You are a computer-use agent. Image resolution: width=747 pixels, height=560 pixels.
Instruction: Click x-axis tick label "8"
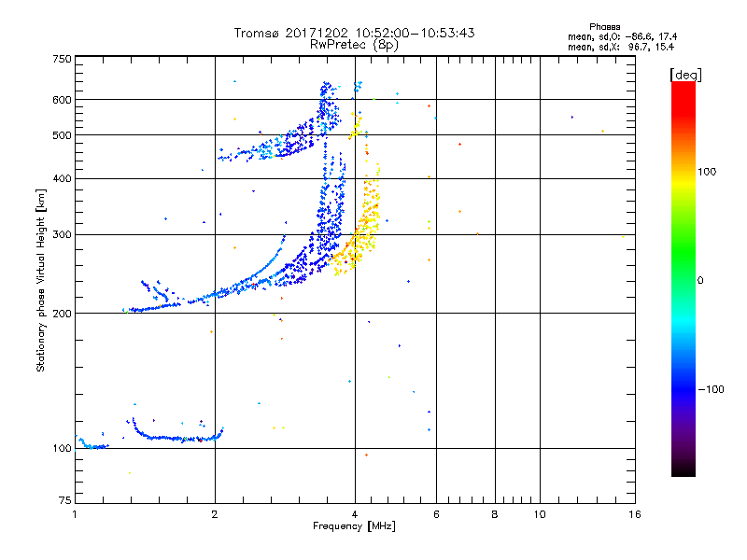tap(495, 514)
